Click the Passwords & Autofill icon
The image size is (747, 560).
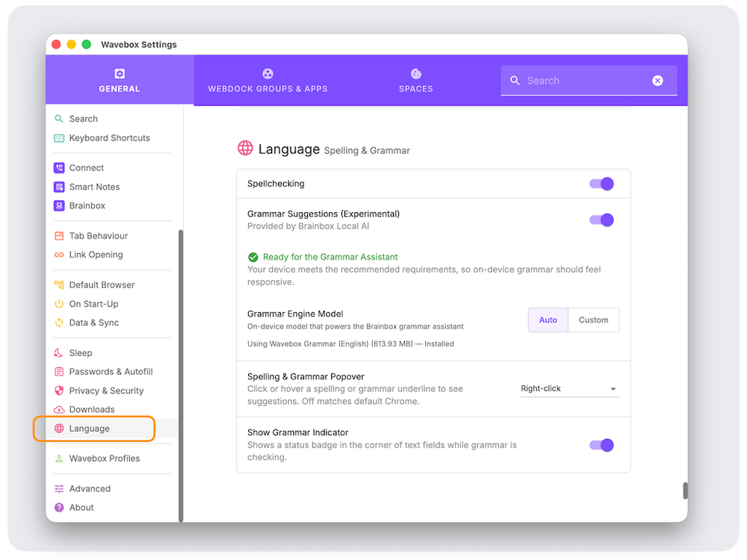(59, 371)
